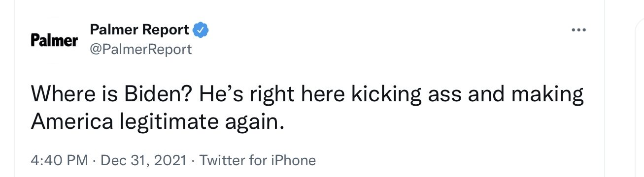This screenshot has height=177, width=644.
Task: Open the Palmer avatar logo
Action: [x=54, y=39]
